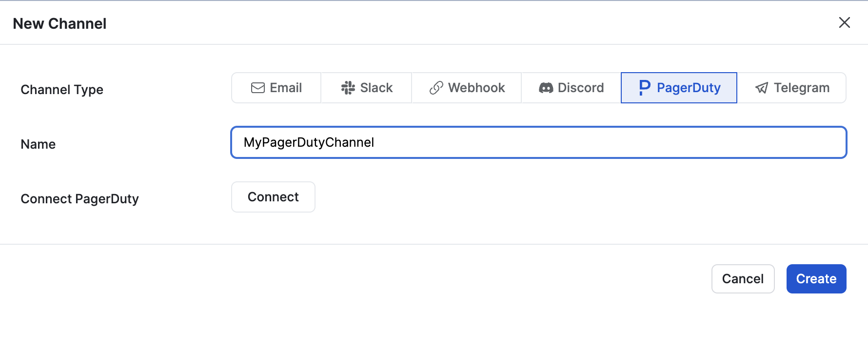Choose the Telegram channel type label
The width and height of the screenshot is (868, 351).
coord(802,88)
